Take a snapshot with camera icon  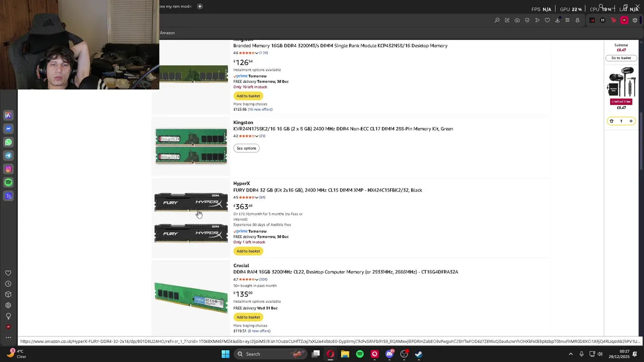517,20
